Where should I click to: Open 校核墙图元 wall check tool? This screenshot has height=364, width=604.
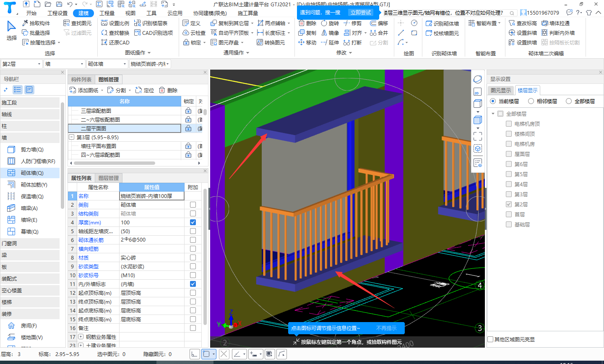click(442, 33)
